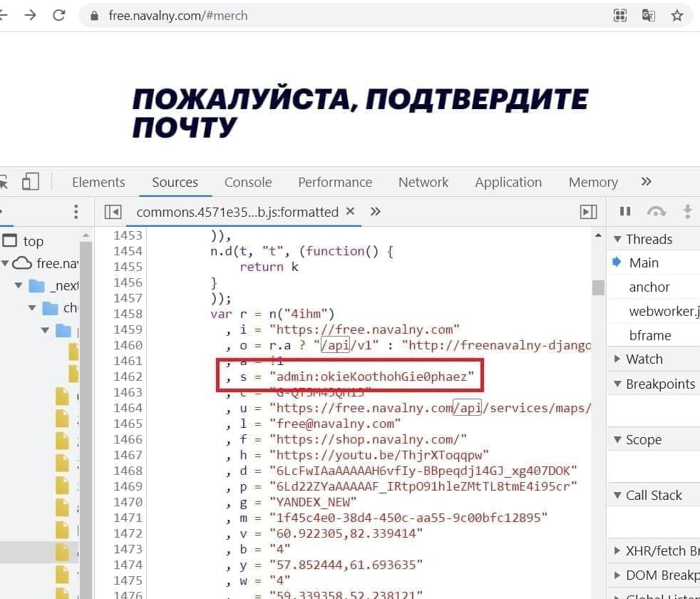Viewport: 700px width, 599px height.
Task: Hide the debugger pane icon
Action: point(588,212)
